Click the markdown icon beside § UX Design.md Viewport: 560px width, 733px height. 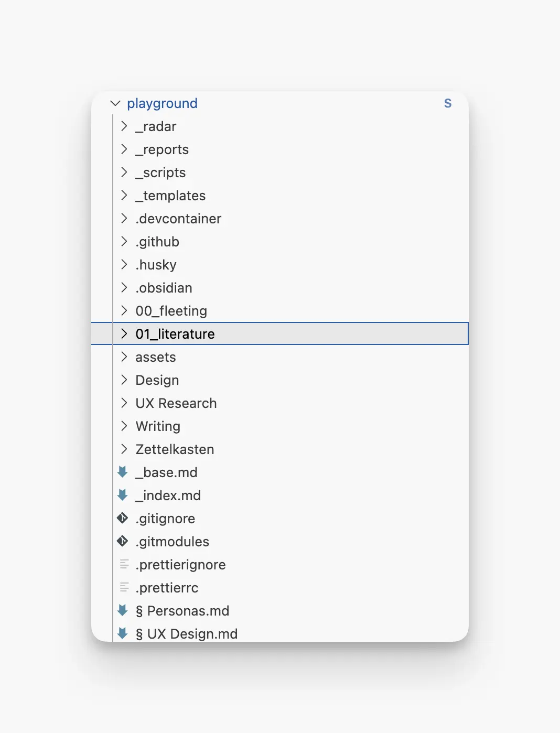tap(123, 633)
